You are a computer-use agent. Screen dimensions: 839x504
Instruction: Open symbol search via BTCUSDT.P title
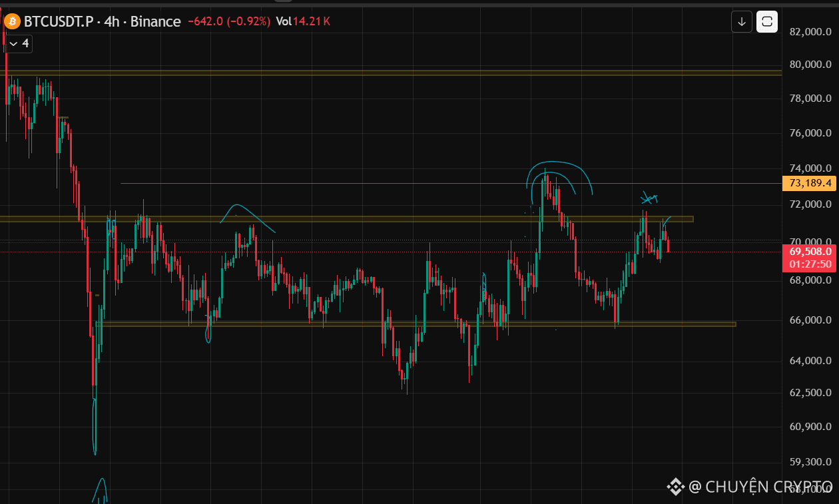58,21
